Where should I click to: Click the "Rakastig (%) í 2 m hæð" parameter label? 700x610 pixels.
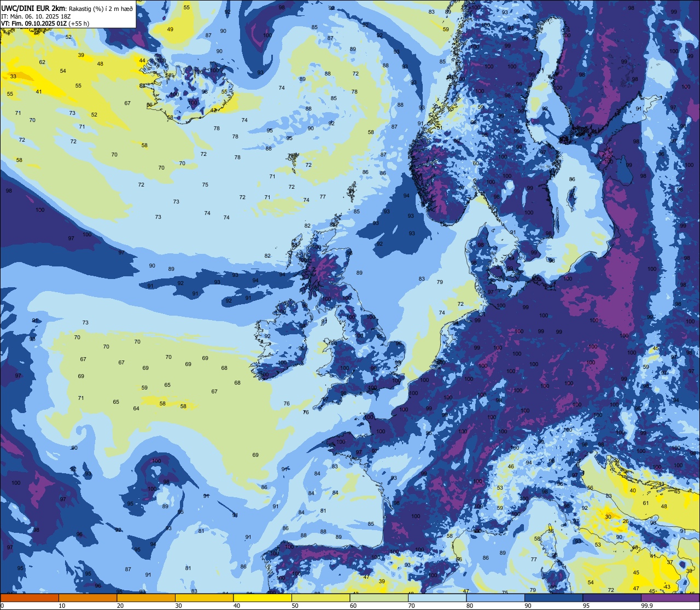[x=101, y=8]
